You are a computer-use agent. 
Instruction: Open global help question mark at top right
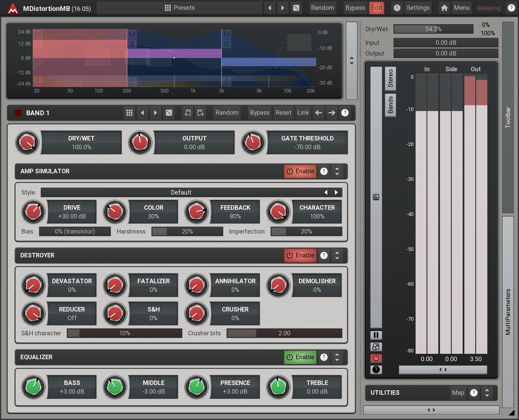click(x=511, y=8)
